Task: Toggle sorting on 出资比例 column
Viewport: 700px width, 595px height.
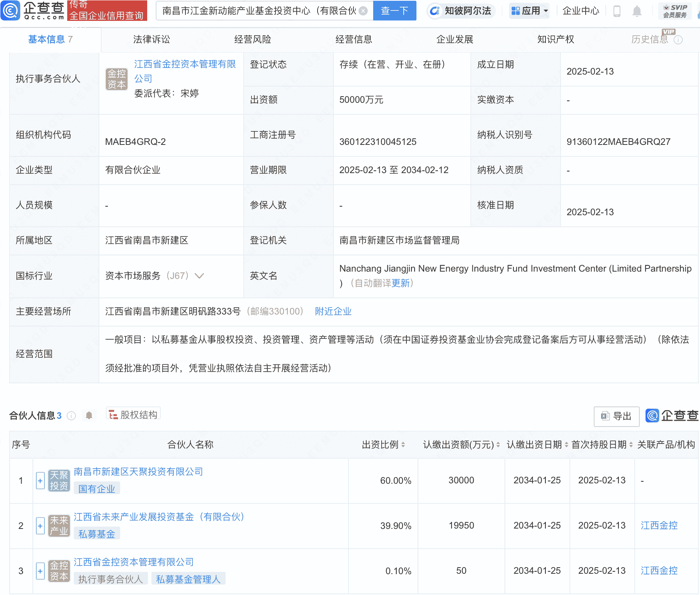Action: 403,445
